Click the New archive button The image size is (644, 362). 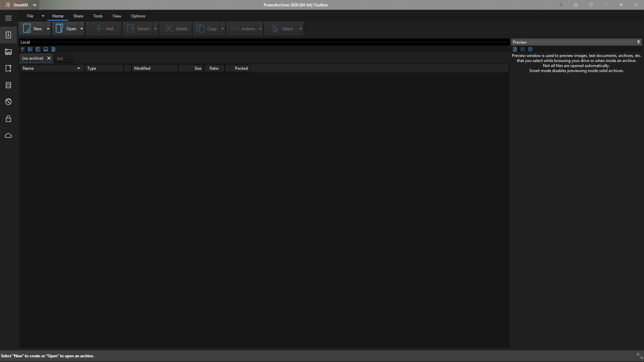point(32,29)
